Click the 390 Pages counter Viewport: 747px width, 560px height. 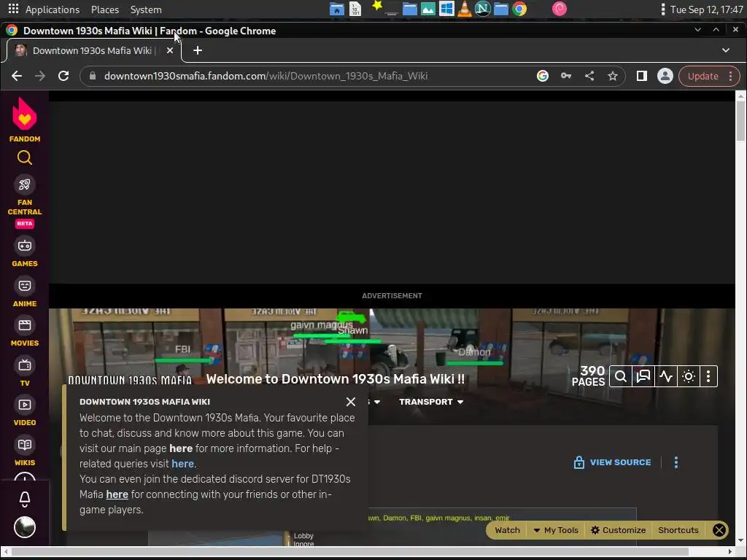(589, 376)
